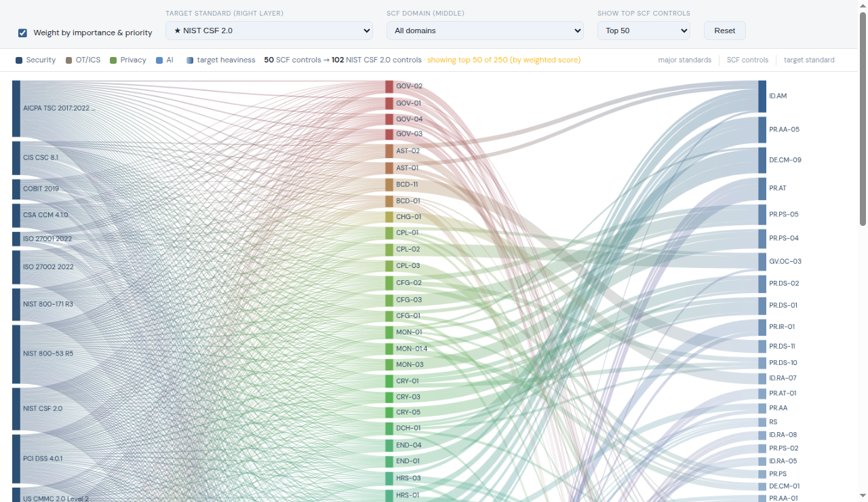Click the BCD-01 control node

pos(389,201)
